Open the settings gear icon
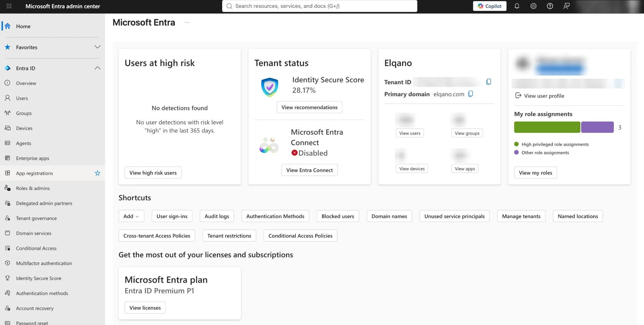 pos(533,6)
